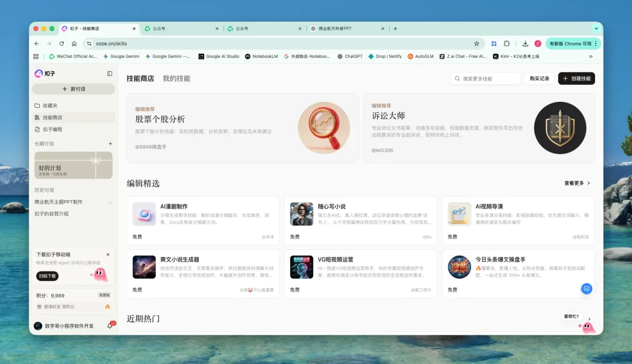Open 收藏夹 in the sidebar
The width and height of the screenshot is (632, 364).
(x=73, y=105)
